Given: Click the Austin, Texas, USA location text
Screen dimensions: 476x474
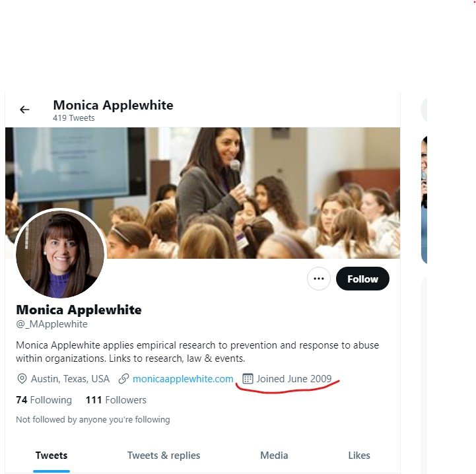Looking at the screenshot, I should point(70,379).
